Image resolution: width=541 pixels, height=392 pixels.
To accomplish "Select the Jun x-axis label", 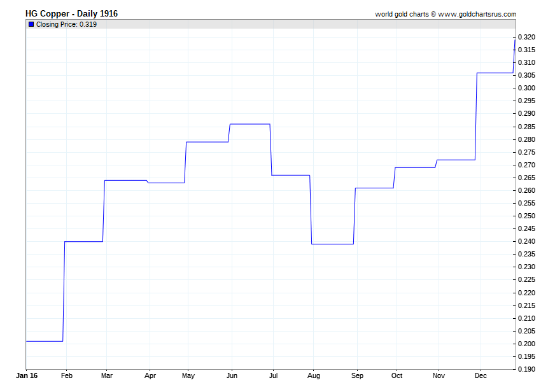I will [232, 375].
